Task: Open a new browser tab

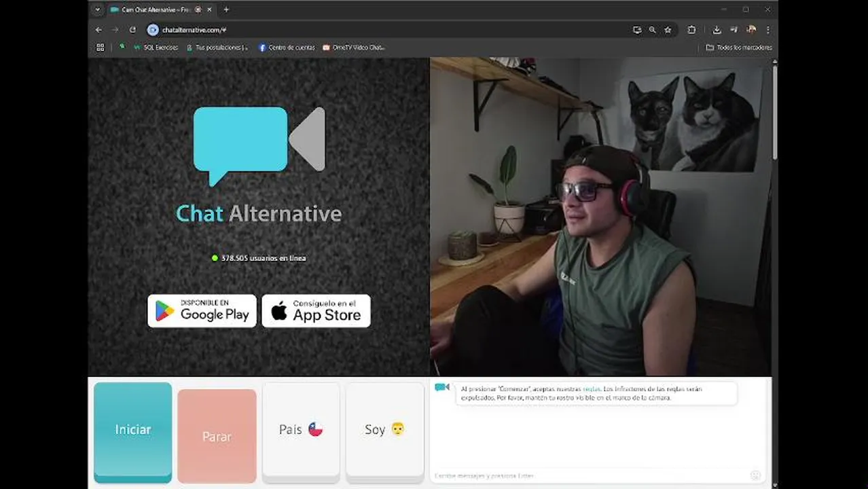Action: 226,10
